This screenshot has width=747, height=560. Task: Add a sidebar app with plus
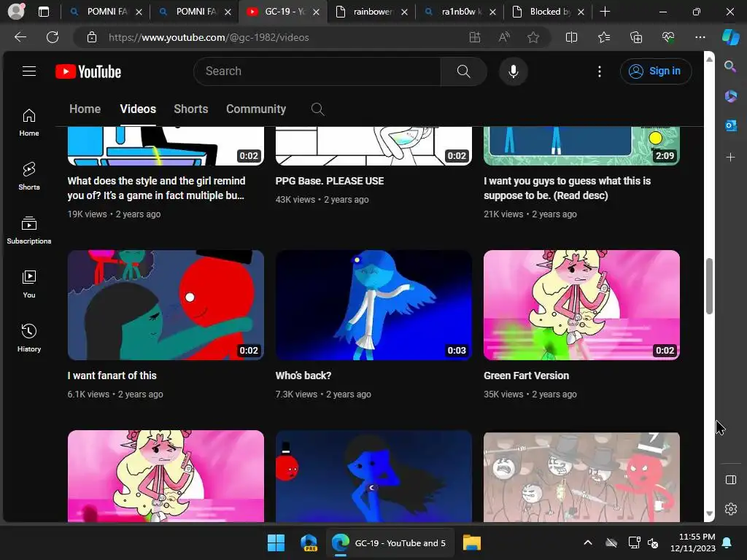730,157
